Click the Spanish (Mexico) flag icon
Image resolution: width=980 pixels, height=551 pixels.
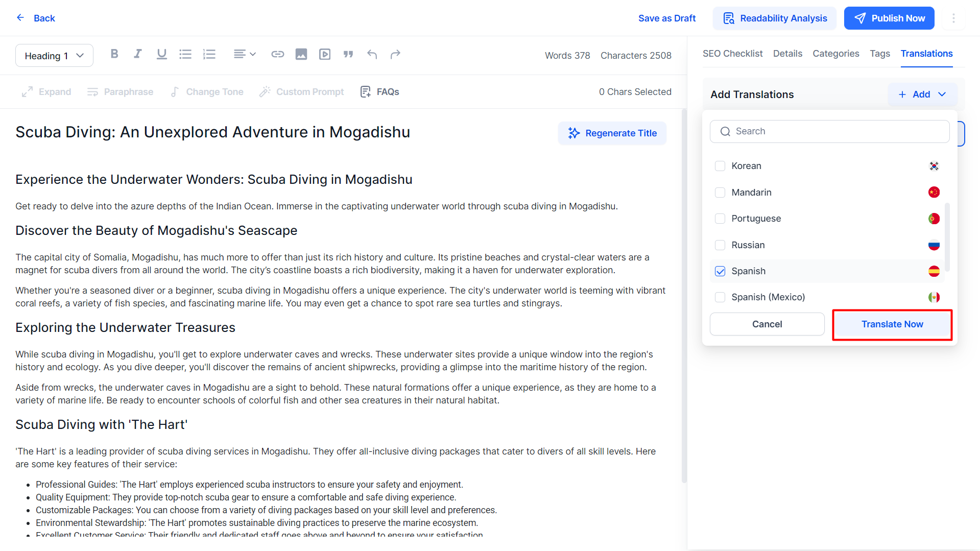coord(934,297)
